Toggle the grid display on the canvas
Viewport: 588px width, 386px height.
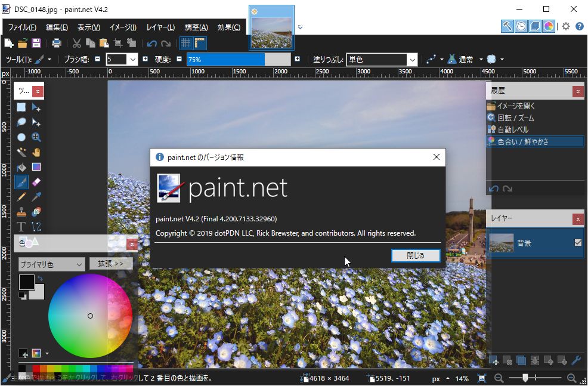point(187,42)
